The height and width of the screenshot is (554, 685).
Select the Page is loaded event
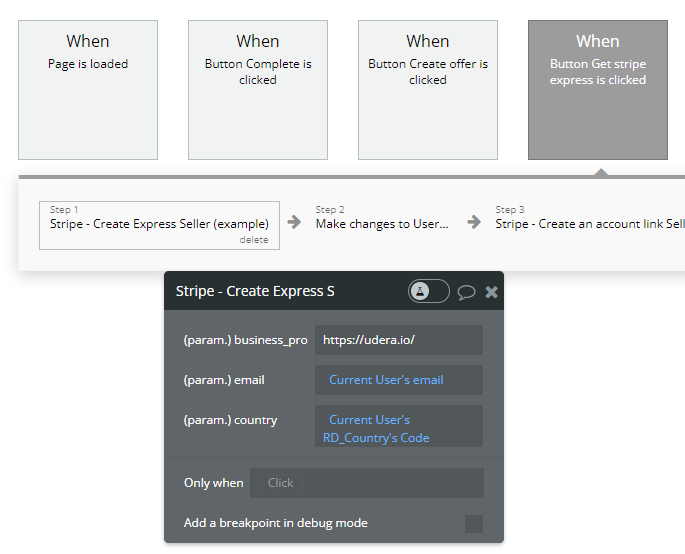88,90
